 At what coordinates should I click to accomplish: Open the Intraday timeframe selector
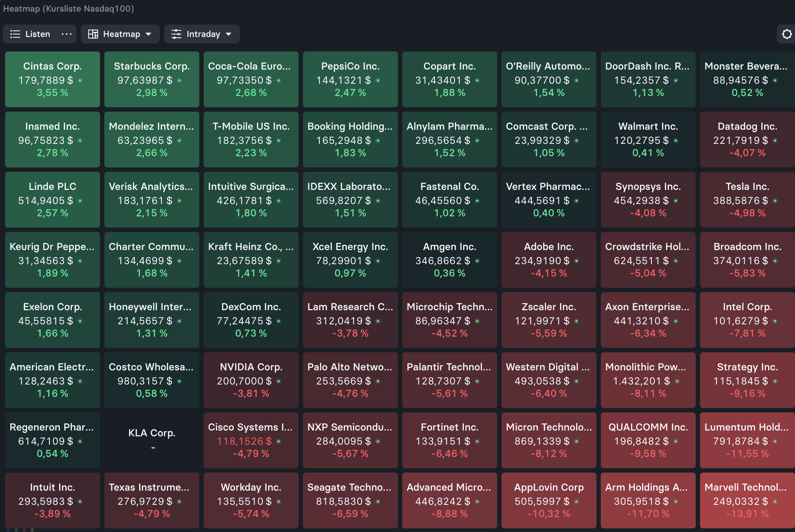pyautogui.click(x=202, y=34)
